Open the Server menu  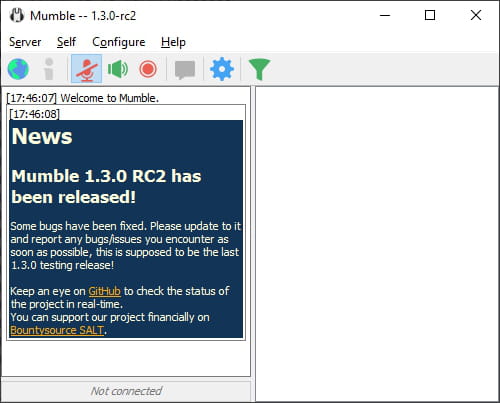[x=25, y=42]
